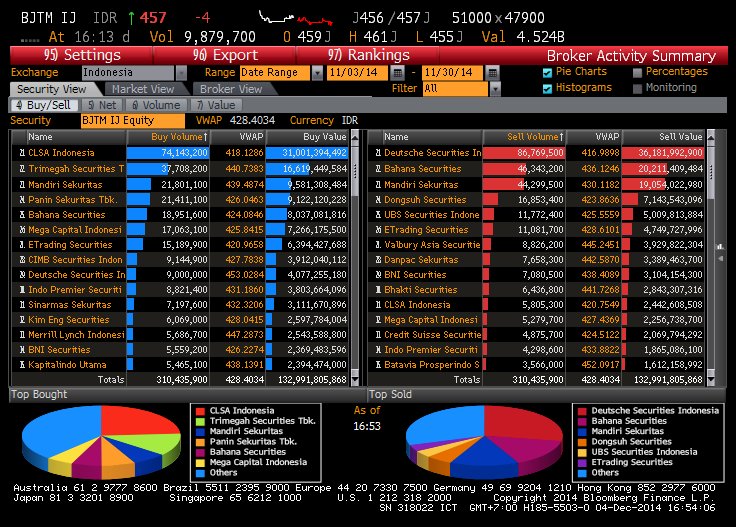Uncheck the Pie Charts checkbox
736x527 pixels.
coord(547,72)
